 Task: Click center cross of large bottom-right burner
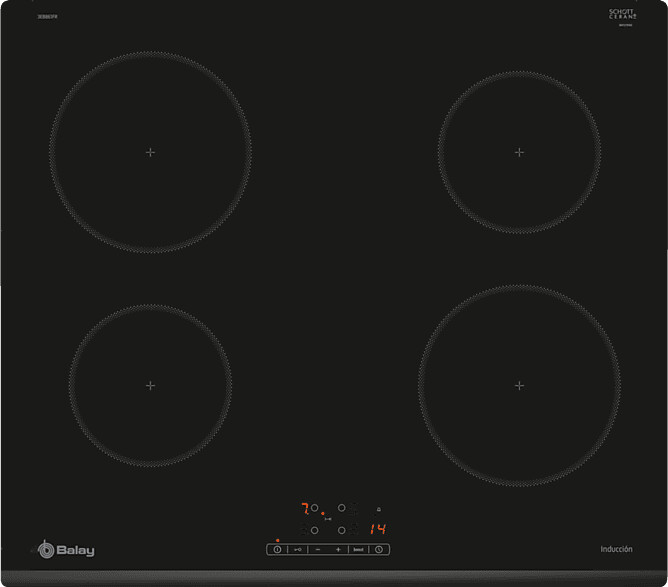[x=519, y=385]
